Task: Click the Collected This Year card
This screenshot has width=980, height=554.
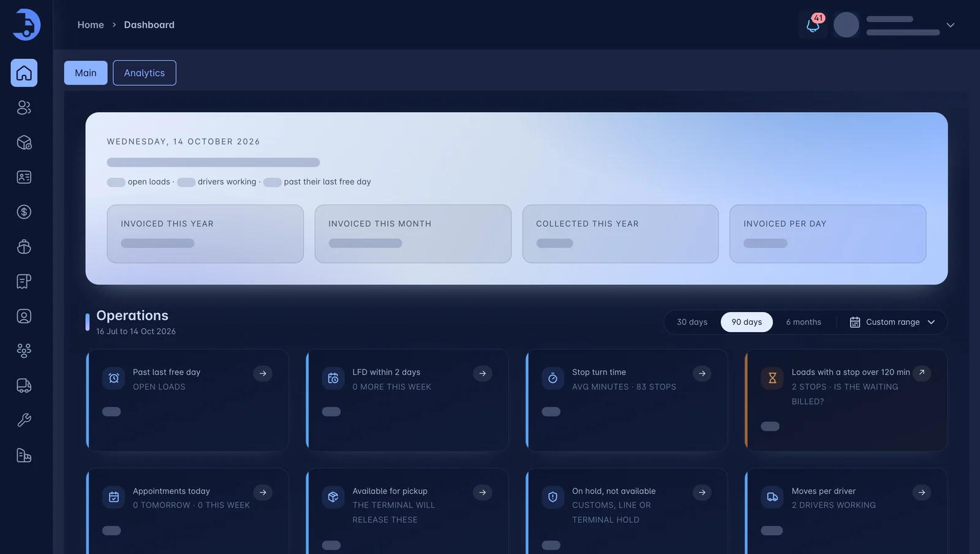Action: click(620, 234)
